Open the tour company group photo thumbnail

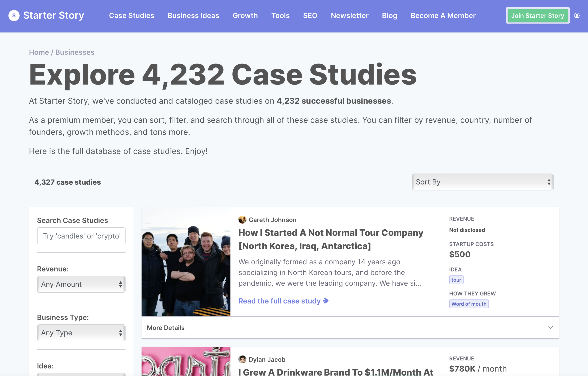[186, 262]
